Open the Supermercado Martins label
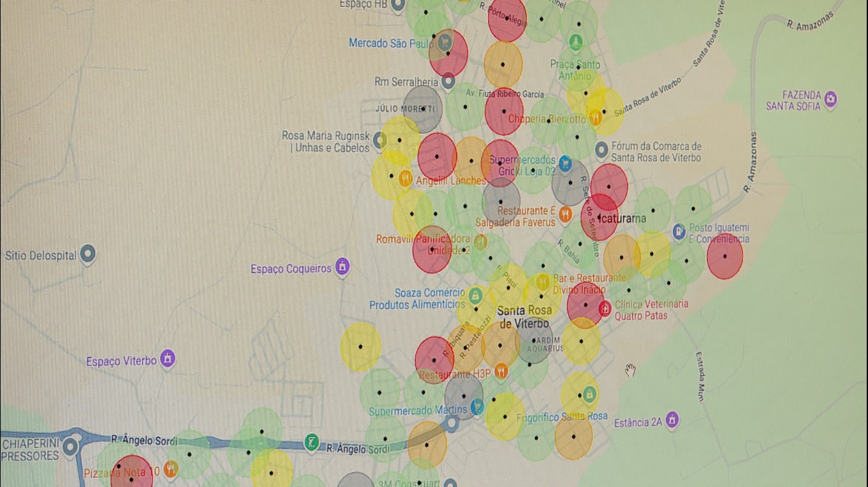Viewport: 868px width, 487px height. (418, 411)
